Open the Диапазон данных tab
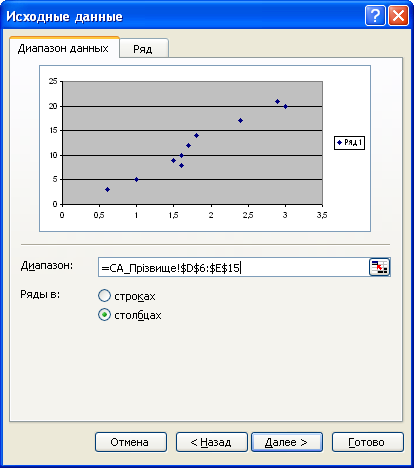Viewport: 414px width, 468px height. (x=64, y=48)
